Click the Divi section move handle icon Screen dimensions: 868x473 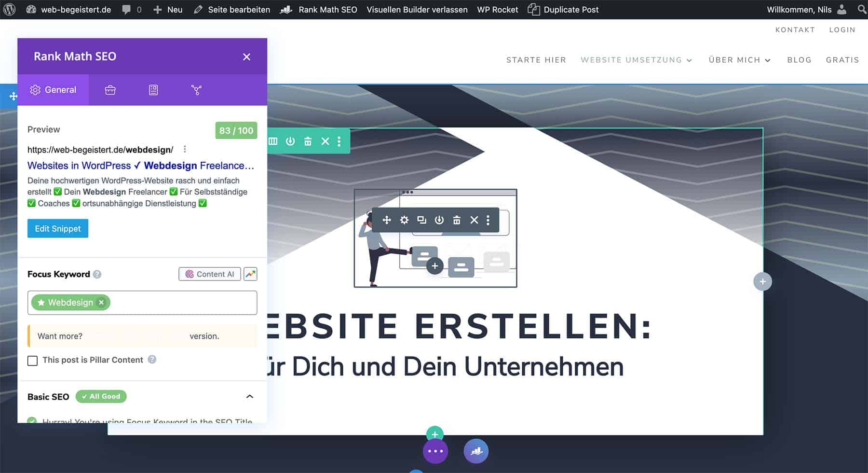(x=13, y=96)
